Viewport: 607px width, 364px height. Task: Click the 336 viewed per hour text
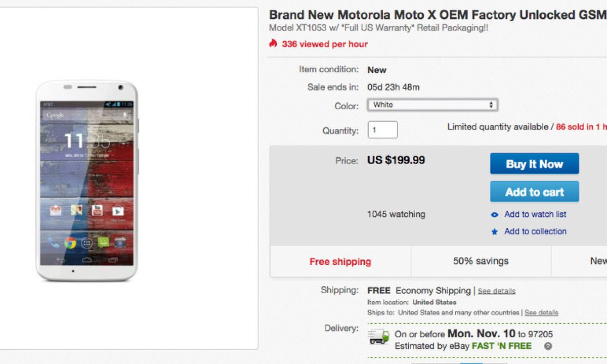tap(325, 44)
